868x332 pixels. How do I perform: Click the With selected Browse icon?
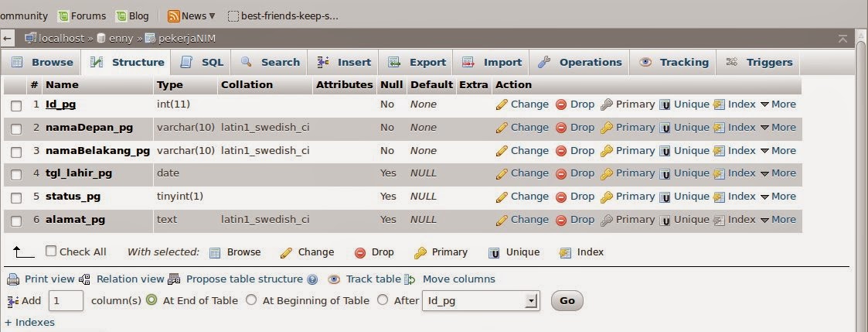(215, 253)
